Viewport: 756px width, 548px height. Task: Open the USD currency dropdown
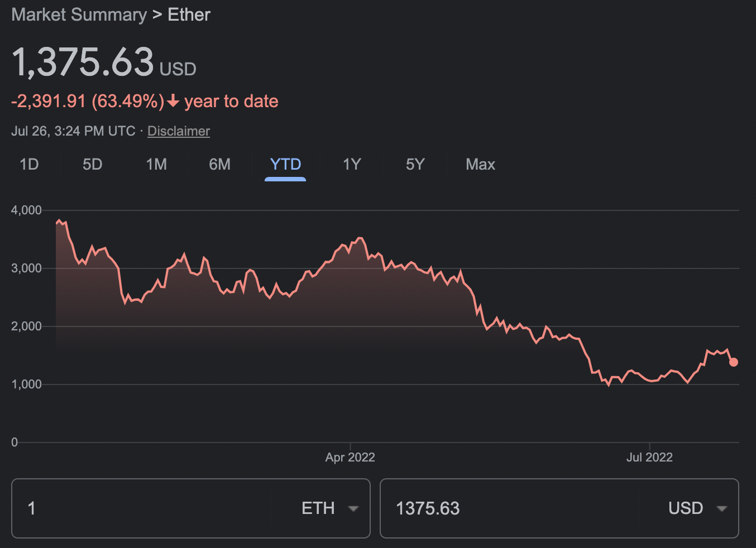(697, 508)
